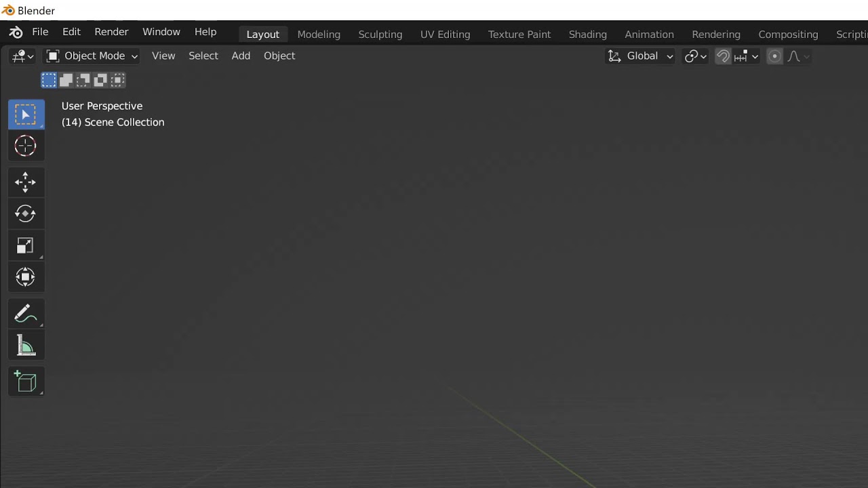The width and height of the screenshot is (868, 488).
Task: Open the Edit menu
Action: 71,32
